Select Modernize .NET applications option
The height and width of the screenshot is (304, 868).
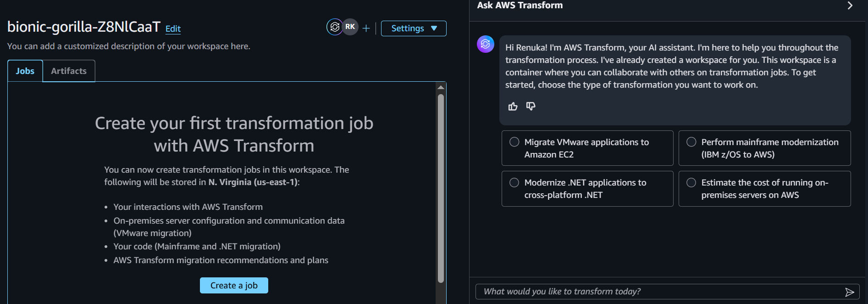point(587,189)
